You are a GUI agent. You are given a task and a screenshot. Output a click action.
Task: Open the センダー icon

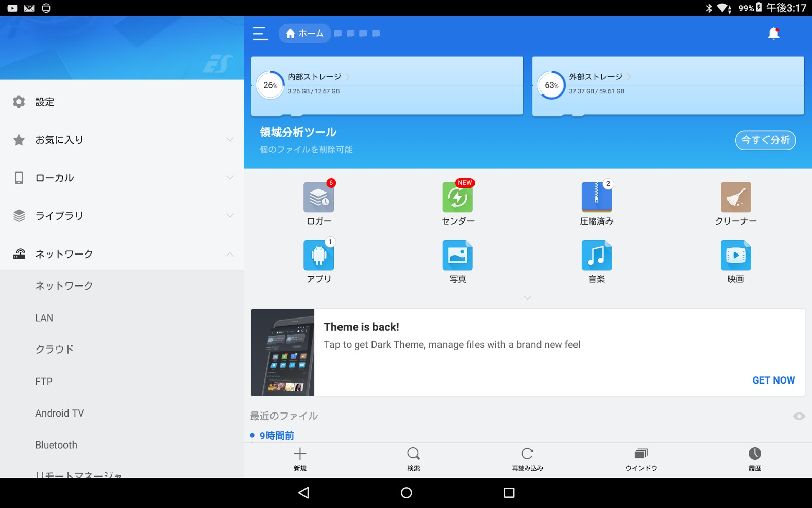[x=457, y=197]
